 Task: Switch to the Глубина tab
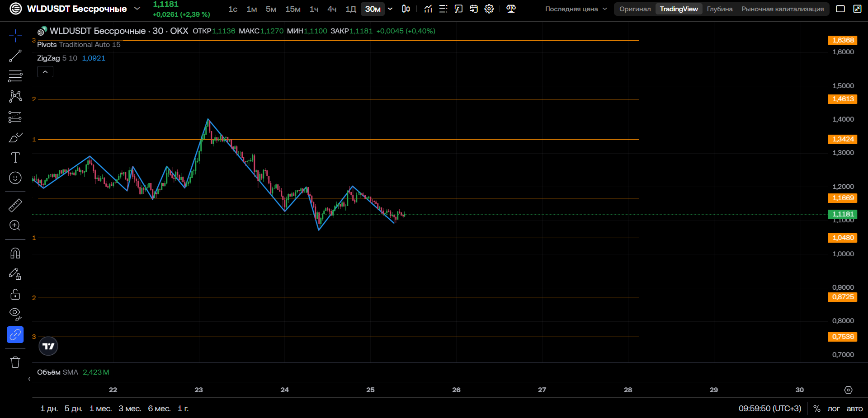click(x=720, y=9)
